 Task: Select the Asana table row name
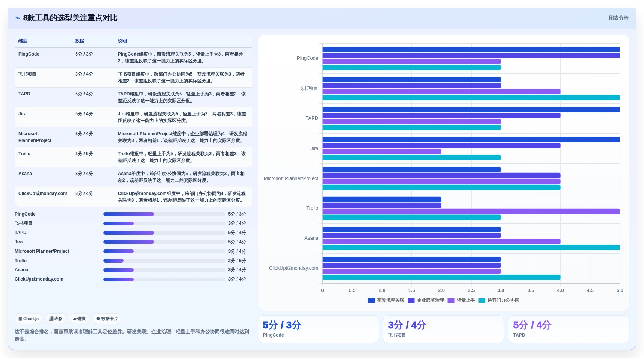(x=25, y=174)
